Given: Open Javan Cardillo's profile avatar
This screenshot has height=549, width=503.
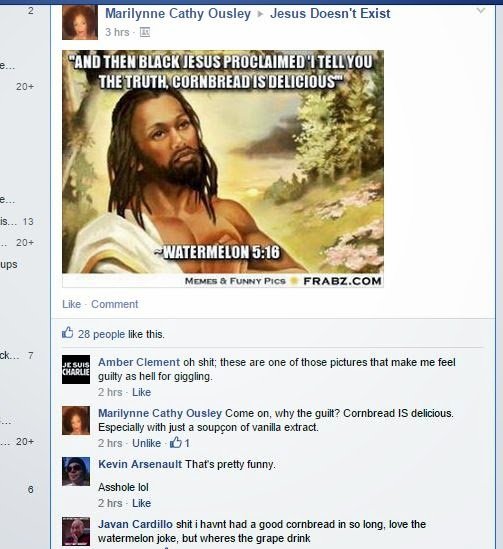Looking at the screenshot, I should 76,531.
